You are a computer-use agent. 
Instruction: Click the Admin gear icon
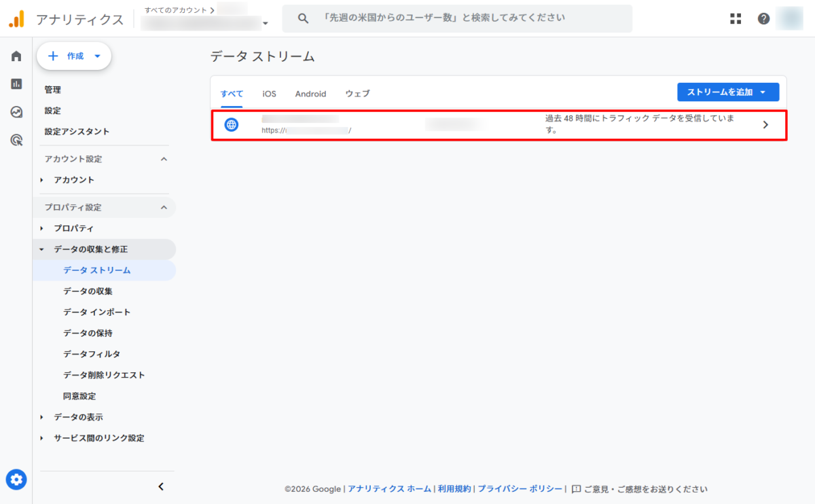[x=16, y=480]
